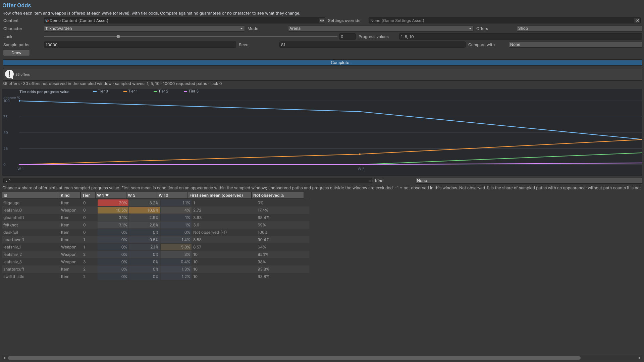The height and width of the screenshot is (362, 644).
Task: Select the feltknot row
Action: pyautogui.click(x=156, y=225)
